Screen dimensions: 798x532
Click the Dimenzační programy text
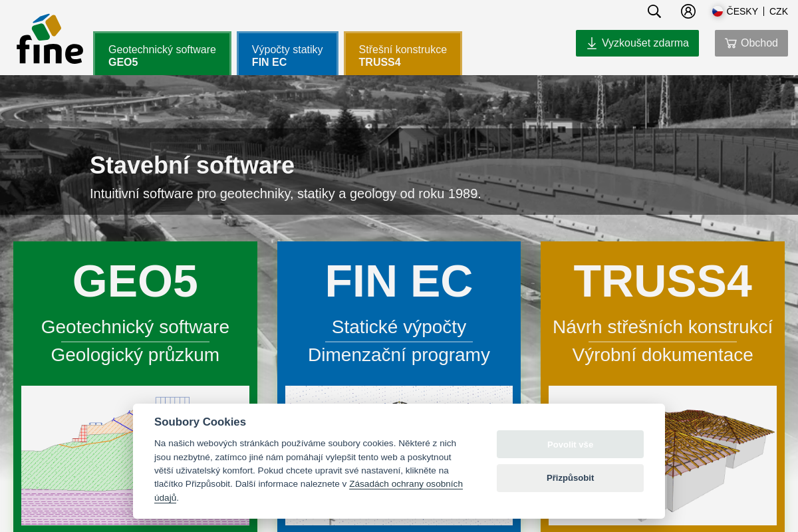[399, 355]
